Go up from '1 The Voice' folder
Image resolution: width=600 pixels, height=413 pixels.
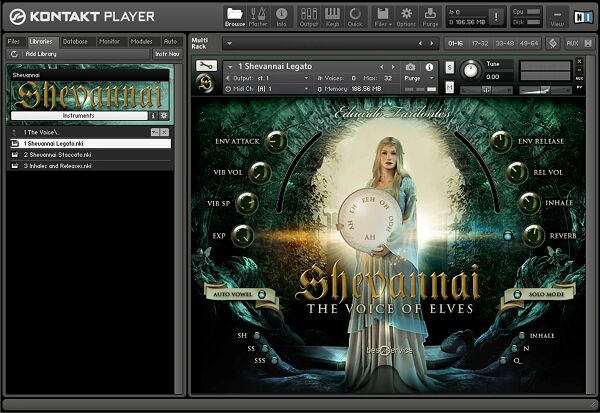(14, 132)
